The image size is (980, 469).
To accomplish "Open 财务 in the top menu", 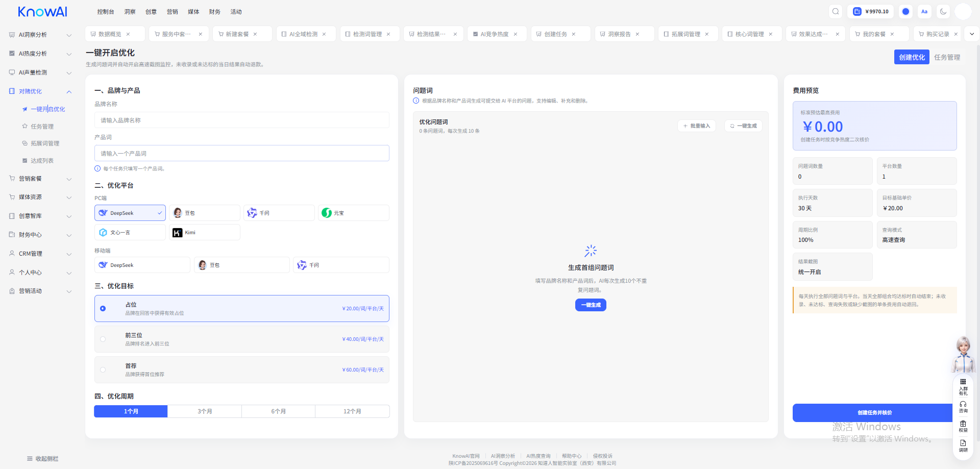I will click(215, 12).
